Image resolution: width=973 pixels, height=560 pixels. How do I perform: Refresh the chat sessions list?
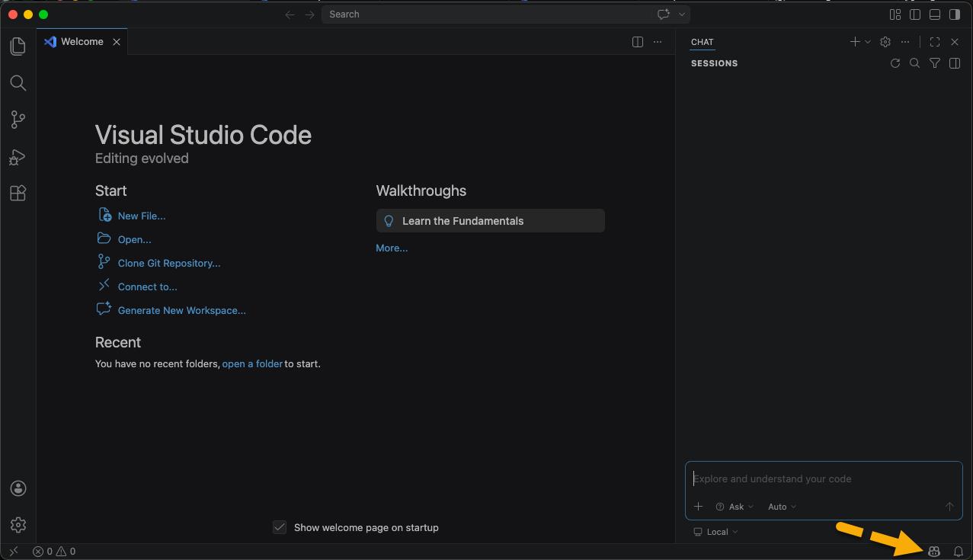point(895,63)
